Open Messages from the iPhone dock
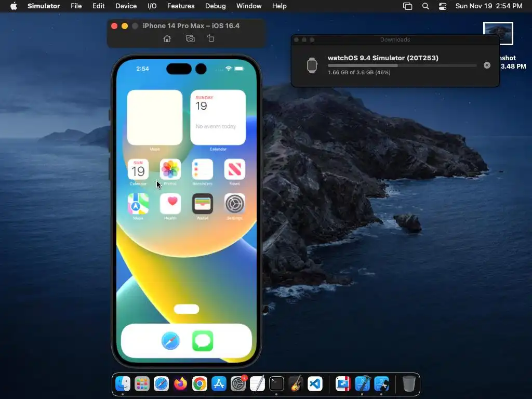Image resolution: width=532 pixels, height=399 pixels. coord(203,341)
